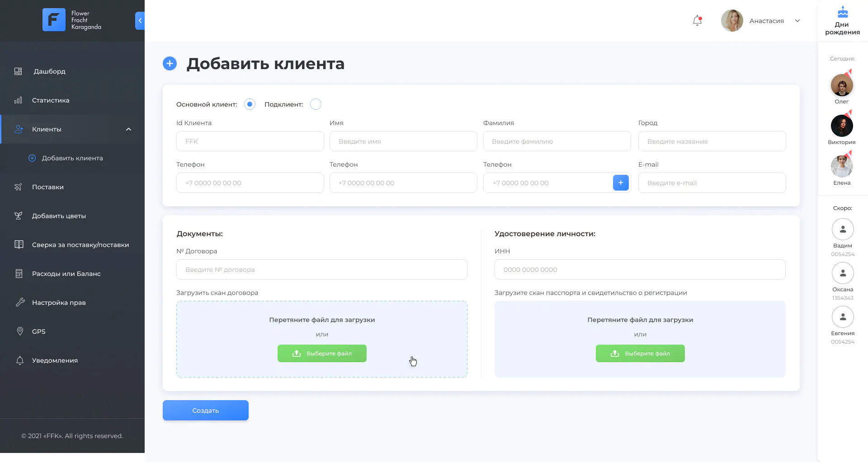Click the Анастасия username text
868x462 pixels.
click(x=767, y=21)
